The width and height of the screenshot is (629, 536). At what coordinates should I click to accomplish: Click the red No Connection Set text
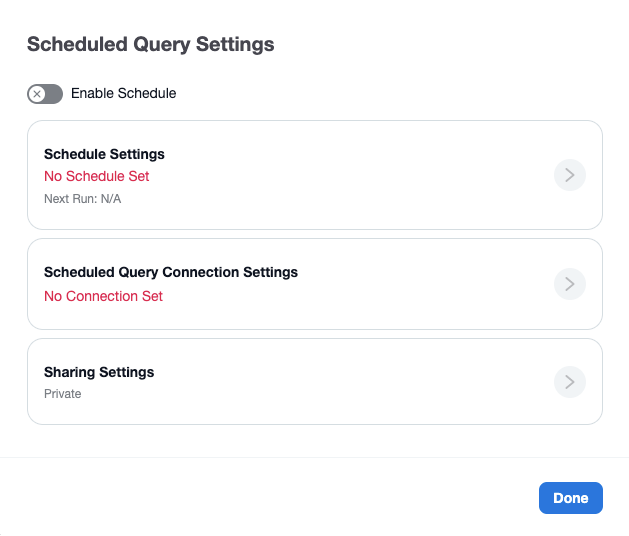coord(103,296)
